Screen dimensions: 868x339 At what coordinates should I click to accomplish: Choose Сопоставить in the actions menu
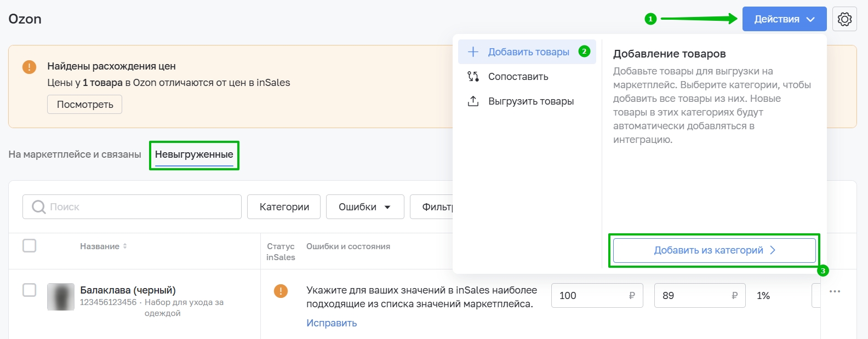coord(527,77)
